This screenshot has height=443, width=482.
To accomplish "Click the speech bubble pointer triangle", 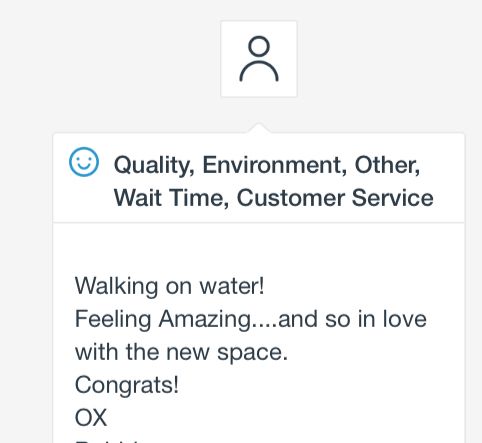I will click(x=259, y=128).
